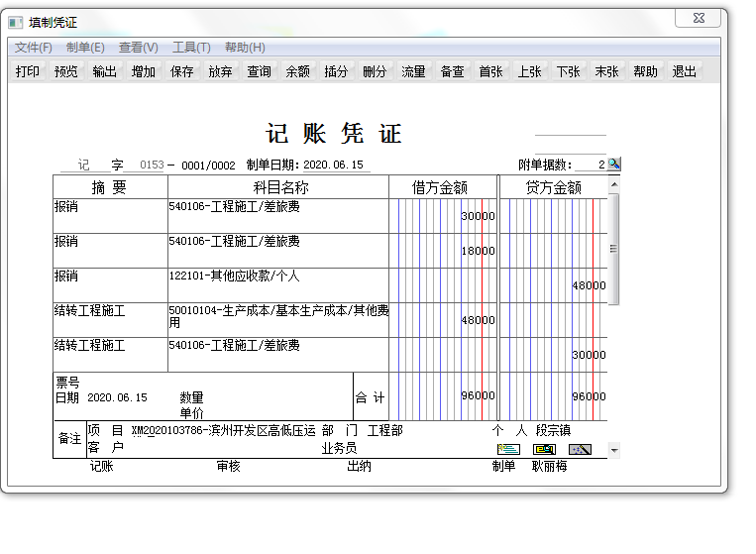This screenshot has height=554, width=756.
Task: Click the 余额 toolbar button
Action: click(x=297, y=71)
